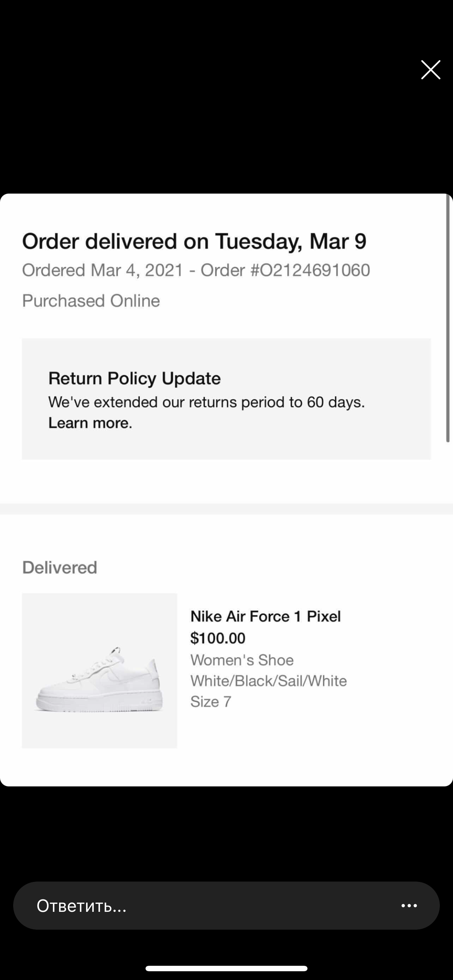Click the Purchased Online label

[91, 300]
